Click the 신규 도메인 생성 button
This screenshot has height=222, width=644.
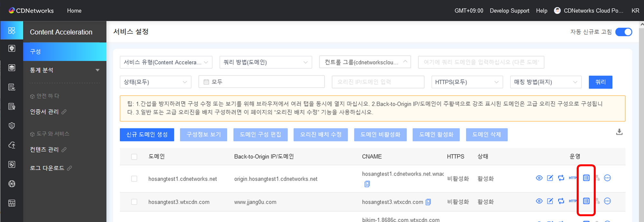(x=147, y=135)
